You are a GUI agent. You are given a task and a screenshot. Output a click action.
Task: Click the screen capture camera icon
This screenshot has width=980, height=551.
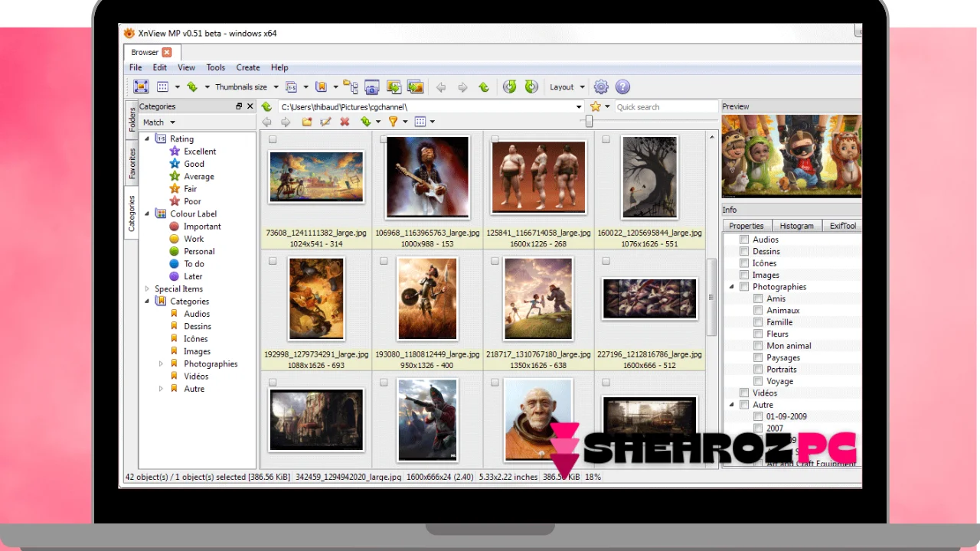tap(372, 87)
